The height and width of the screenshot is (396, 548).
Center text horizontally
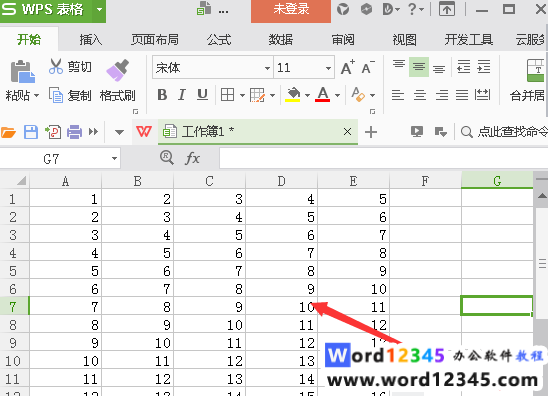[x=420, y=95]
